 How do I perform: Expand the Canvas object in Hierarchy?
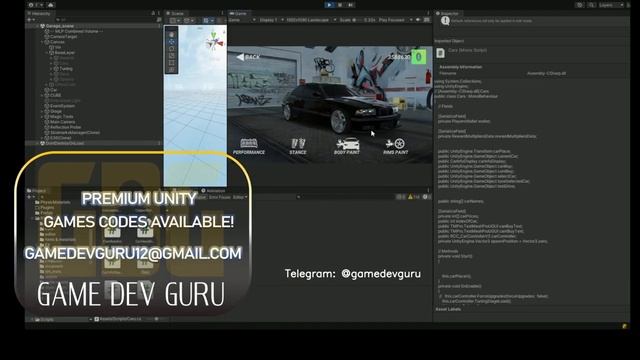pyautogui.click(x=42, y=42)
